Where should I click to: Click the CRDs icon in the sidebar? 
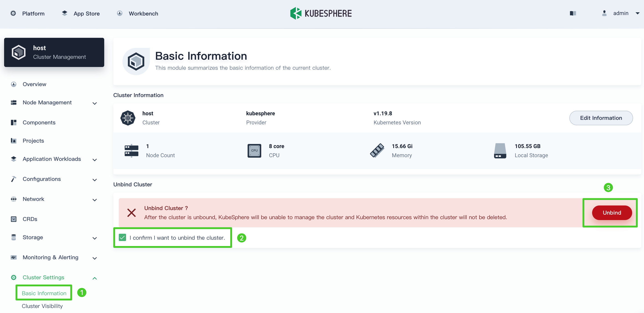tap(13, 219)
